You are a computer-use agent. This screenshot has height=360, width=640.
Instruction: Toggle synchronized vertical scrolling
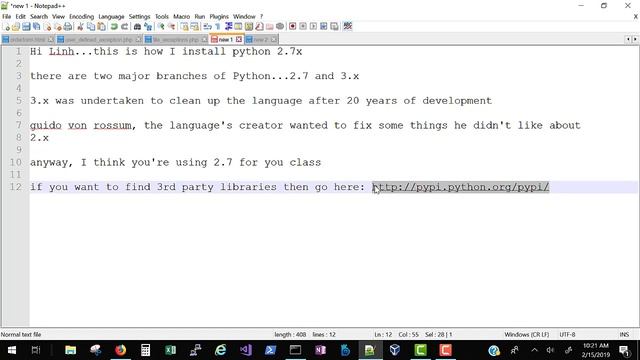[x=184, y=27]
